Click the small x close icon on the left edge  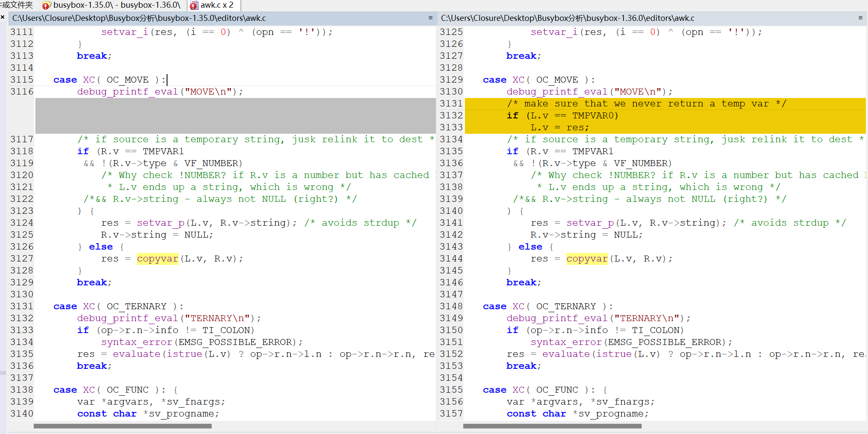point(3,17)
